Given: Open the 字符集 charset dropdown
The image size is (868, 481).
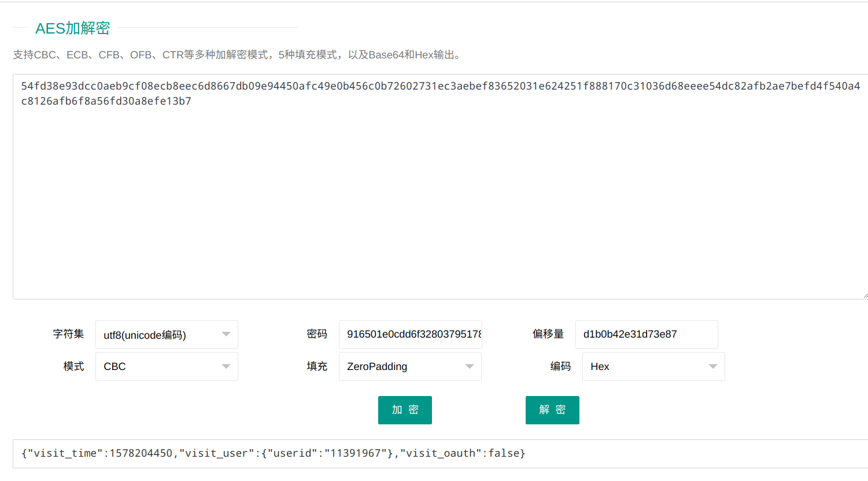Looking at the screenshot, I should pyautogui.click(x=167, y=335).
